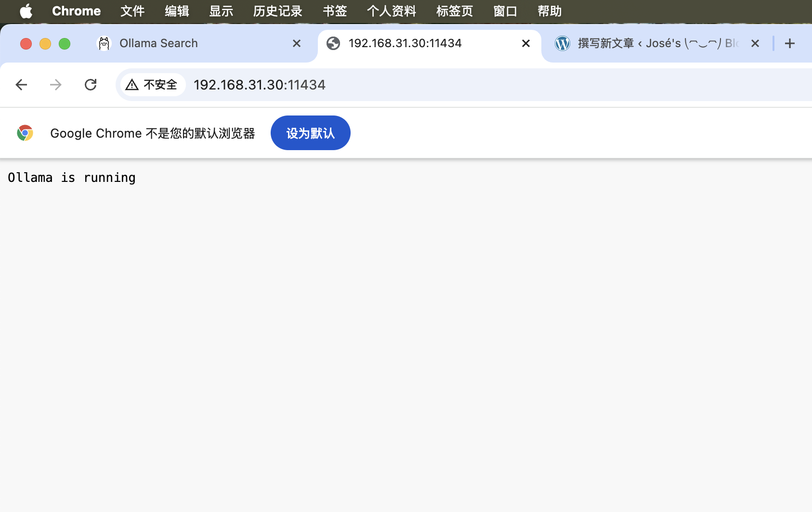The height and width of the screenshot is (512, 812).
Task: Open the 窗口 menu
Action: click(505, 11)
